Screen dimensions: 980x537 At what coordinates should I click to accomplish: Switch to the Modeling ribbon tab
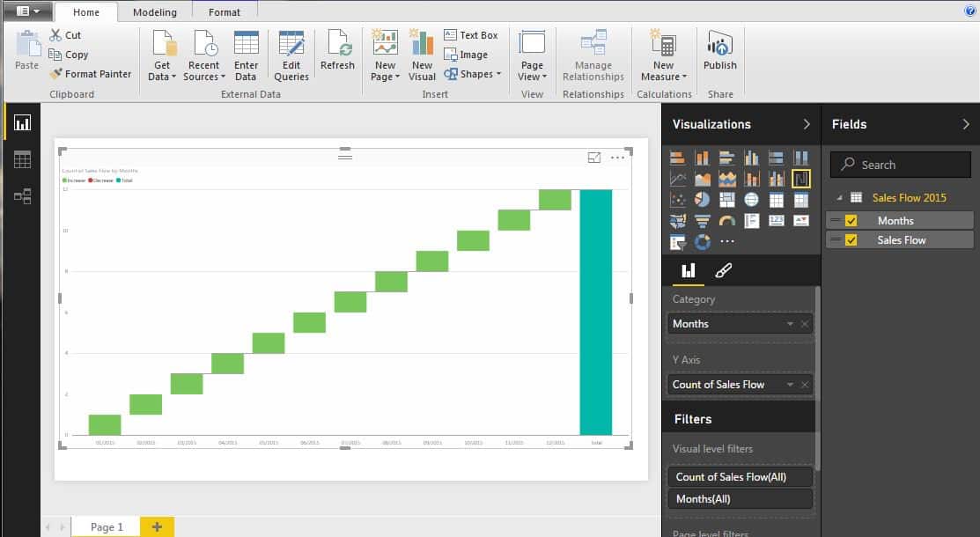point(154,12)
